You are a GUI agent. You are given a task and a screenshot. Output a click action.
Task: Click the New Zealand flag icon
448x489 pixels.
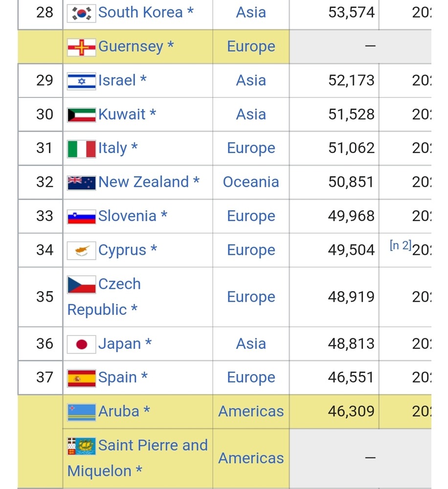[82, 182]
